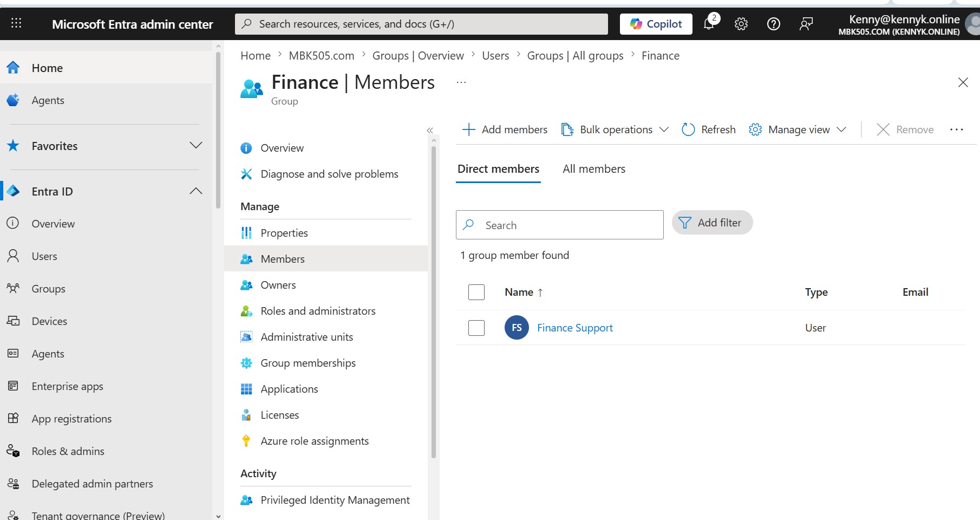Collapse the Favorites section chevron
The height and width of the screenshot is (520, 980).
click(196, 145)
